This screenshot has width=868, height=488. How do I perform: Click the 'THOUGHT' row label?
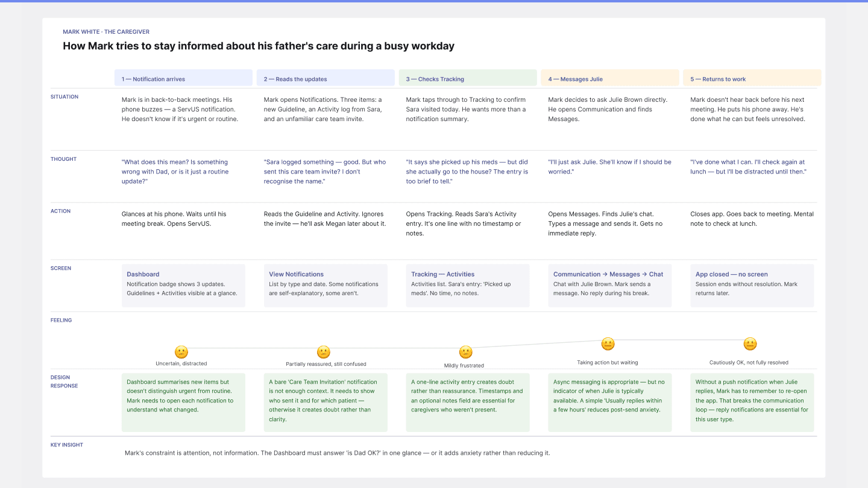pyautogui.click(x=64, y=159)
